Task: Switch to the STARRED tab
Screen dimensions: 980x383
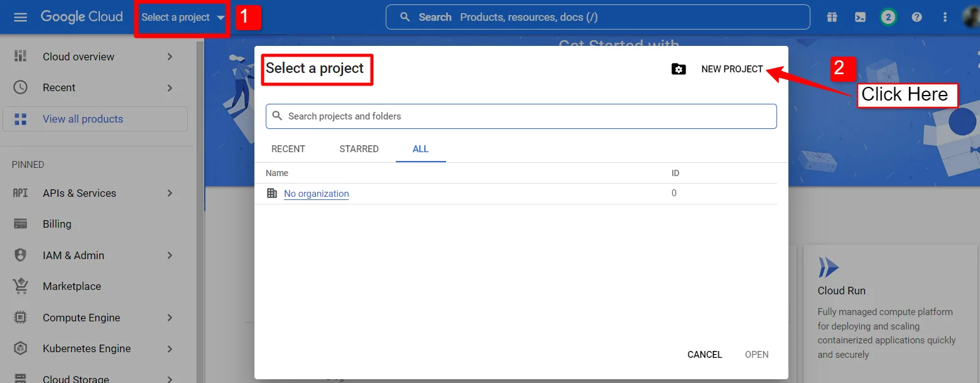Action: 359,148
